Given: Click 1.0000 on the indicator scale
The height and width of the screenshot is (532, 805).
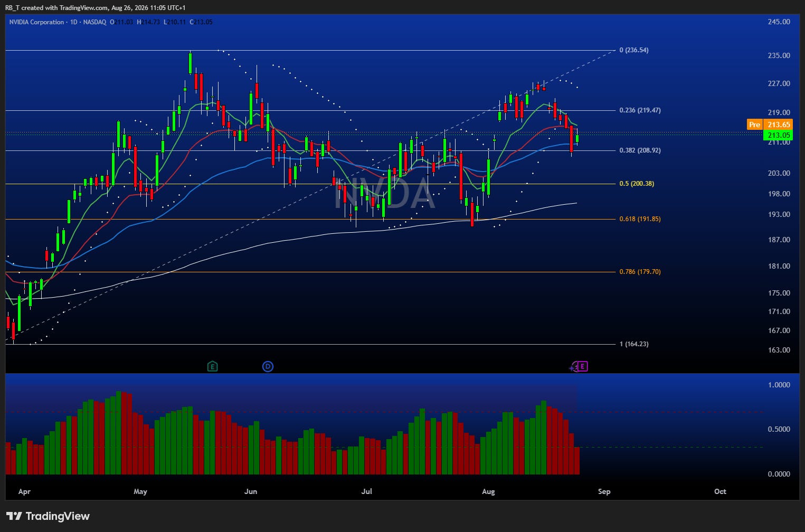Looking at the screenshot, I should (779, 385).
